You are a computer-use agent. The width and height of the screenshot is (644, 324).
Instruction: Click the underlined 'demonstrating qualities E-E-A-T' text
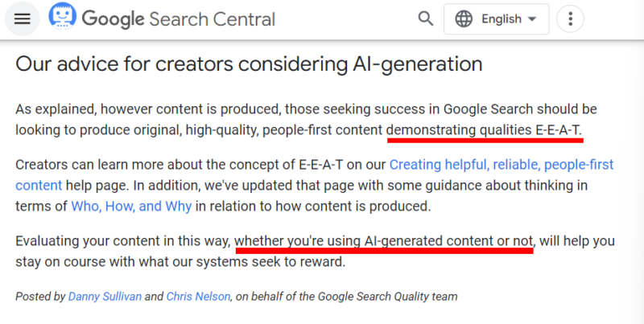click(x=484, y=129)
